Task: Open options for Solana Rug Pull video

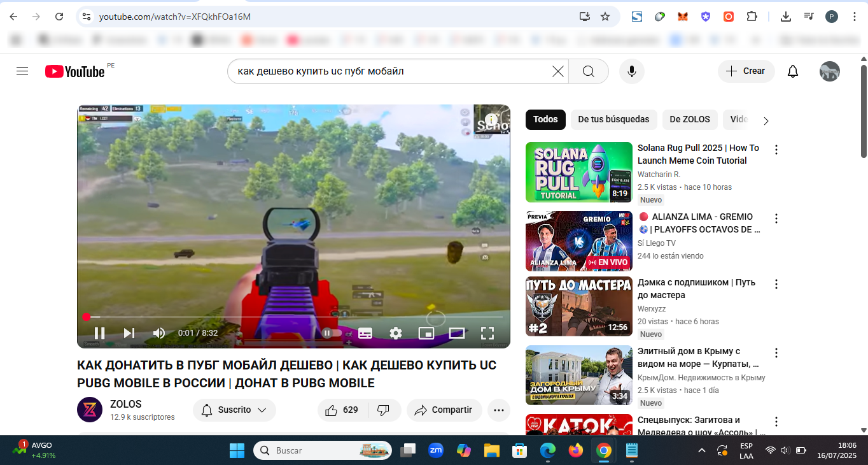Action: (776, 150)
